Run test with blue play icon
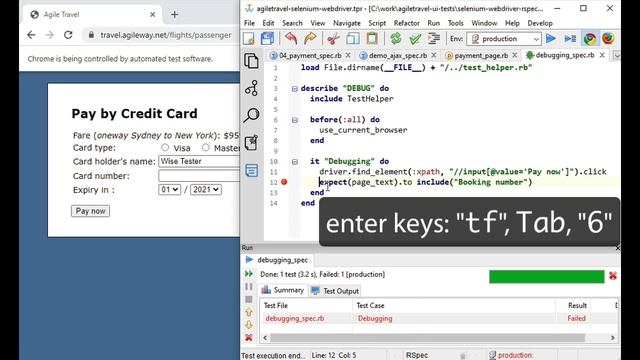640x360 pixels. coord(551,39)
